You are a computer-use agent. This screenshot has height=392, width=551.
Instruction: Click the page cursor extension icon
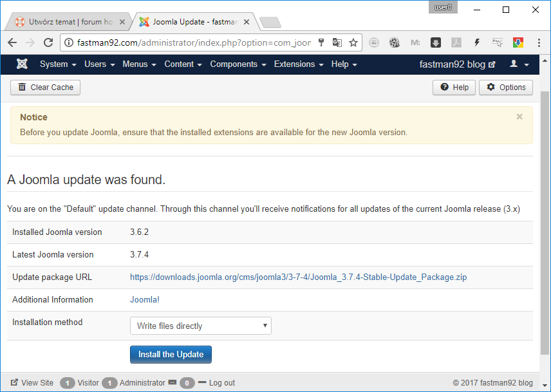click(x=497, y=43)
